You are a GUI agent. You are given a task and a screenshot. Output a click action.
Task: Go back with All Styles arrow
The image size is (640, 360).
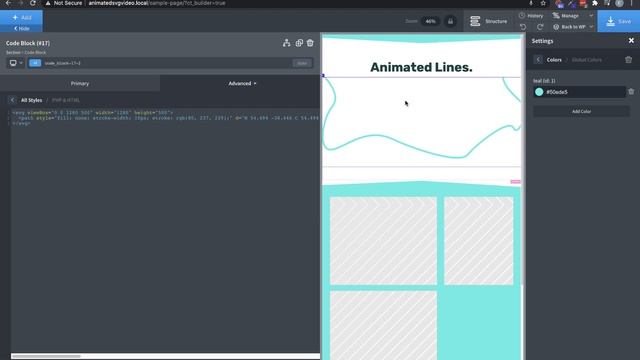pos(12,100)
